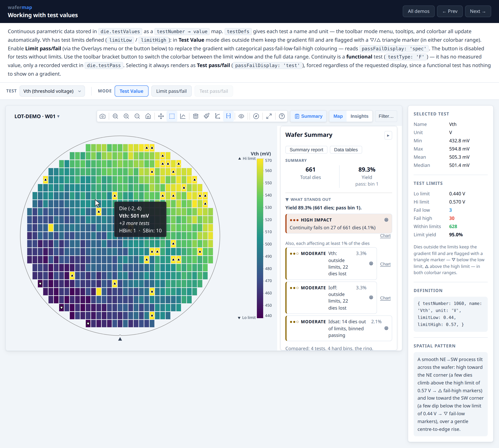Click the 661 Total dies figure
The image size is (499, 448).
click(x=310, y=169)
